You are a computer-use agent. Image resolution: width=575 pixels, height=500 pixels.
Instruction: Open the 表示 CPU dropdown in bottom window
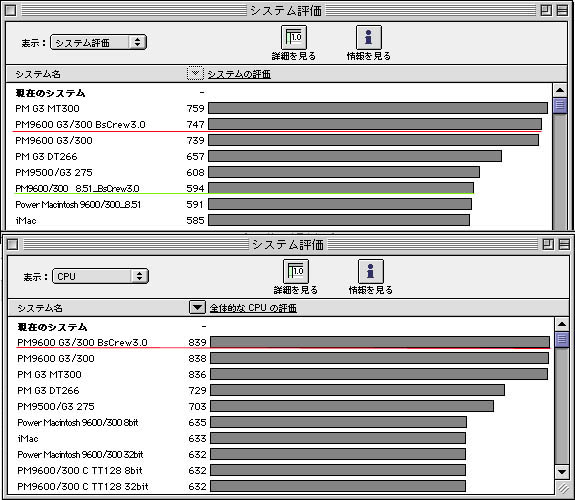[x=100, y=276]
